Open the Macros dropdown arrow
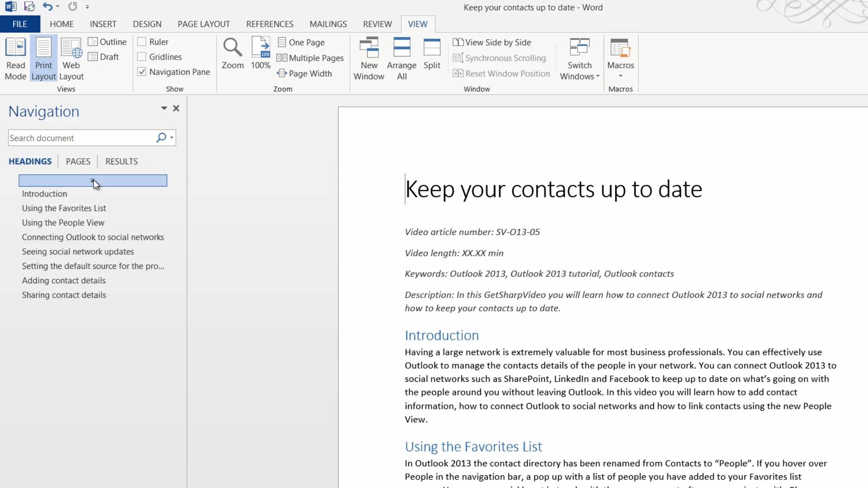This screenshot has height=488, width=868. point(620,76)
